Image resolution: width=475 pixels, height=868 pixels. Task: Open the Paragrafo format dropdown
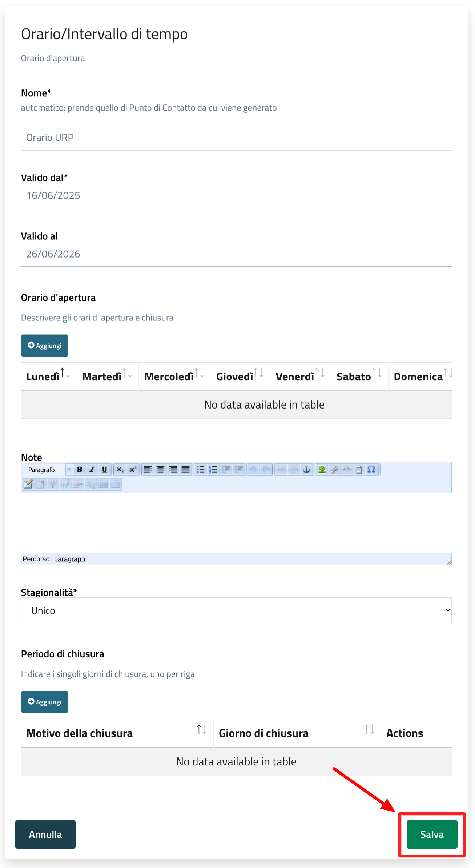click(49, 470)
